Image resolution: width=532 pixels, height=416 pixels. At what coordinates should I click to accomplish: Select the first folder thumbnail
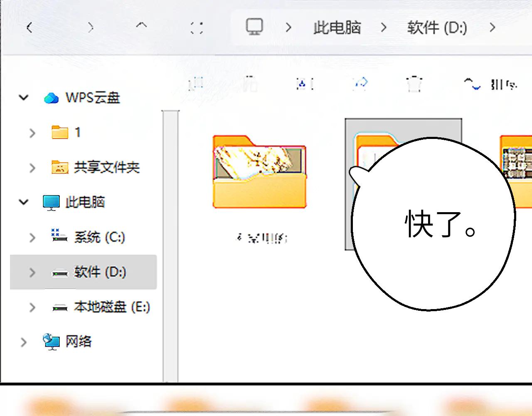click(x=260, y=172)
